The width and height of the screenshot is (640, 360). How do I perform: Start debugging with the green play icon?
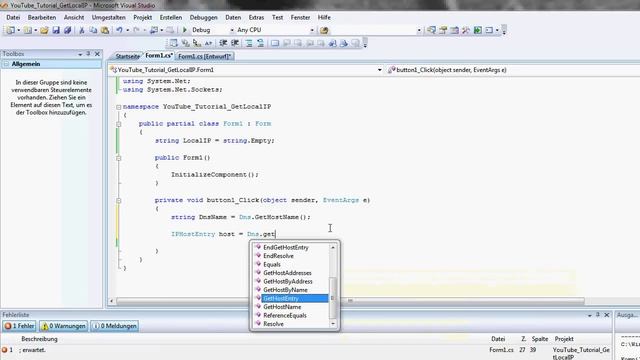coord(184,30)
